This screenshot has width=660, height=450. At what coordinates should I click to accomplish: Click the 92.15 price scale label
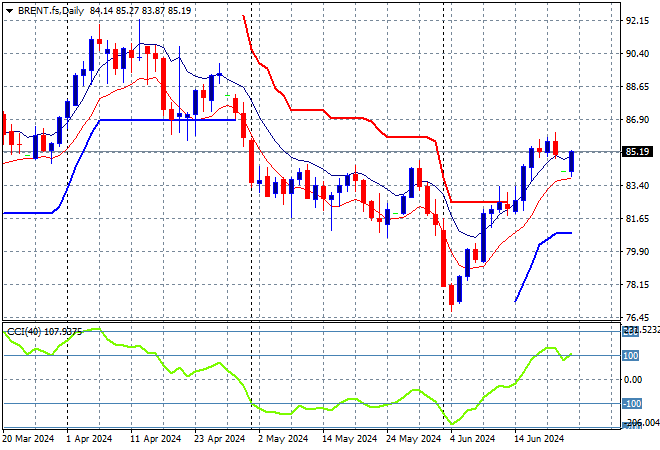(x=637, y=21)
